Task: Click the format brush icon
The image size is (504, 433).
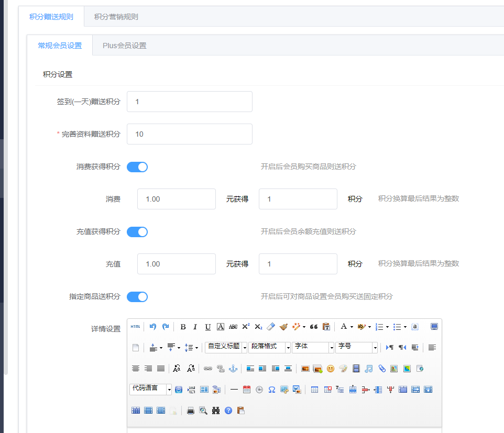Action: pos(283,327)
